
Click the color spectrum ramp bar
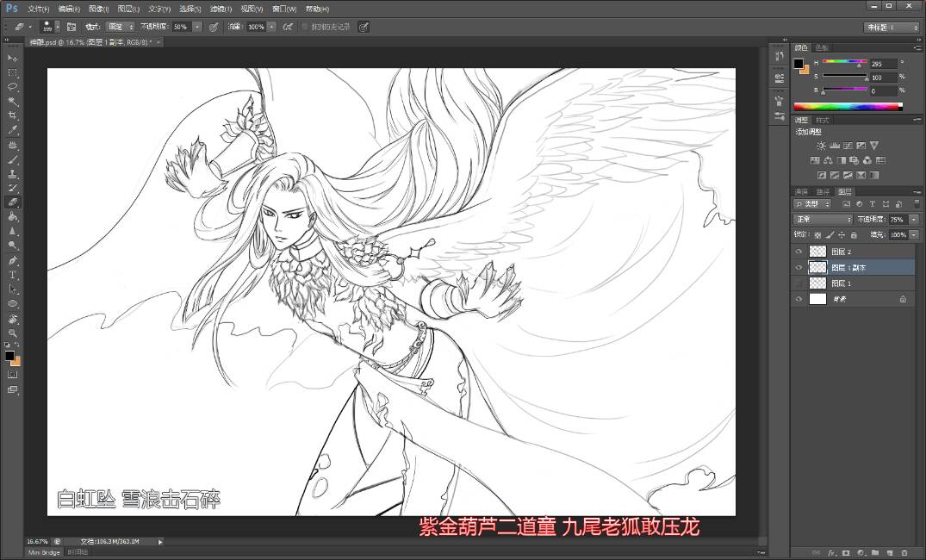(848, 107)
